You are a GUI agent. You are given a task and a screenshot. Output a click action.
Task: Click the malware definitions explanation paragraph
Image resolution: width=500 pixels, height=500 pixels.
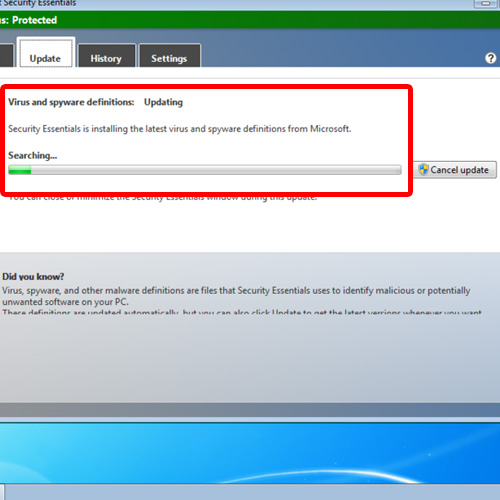(x=236, y=296)
